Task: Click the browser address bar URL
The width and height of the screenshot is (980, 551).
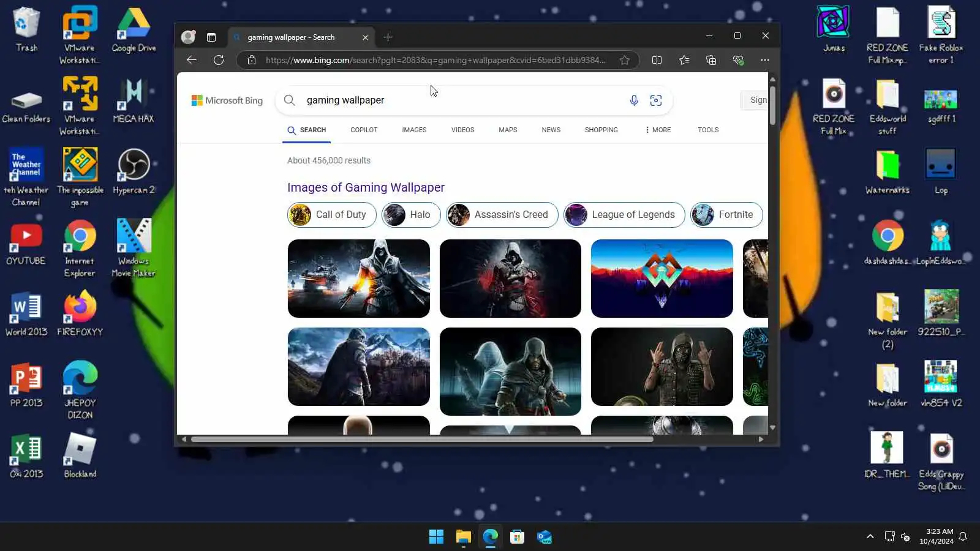Action: [x=435, y=60]
